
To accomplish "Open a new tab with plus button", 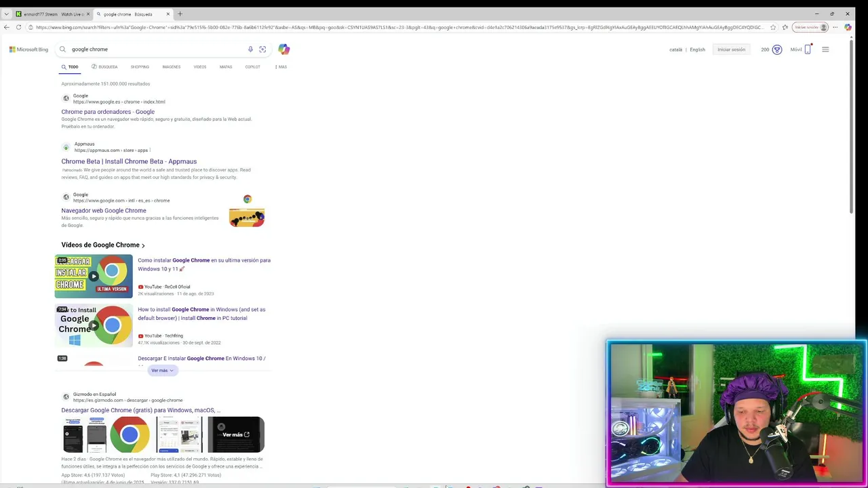I will point(180,14).
